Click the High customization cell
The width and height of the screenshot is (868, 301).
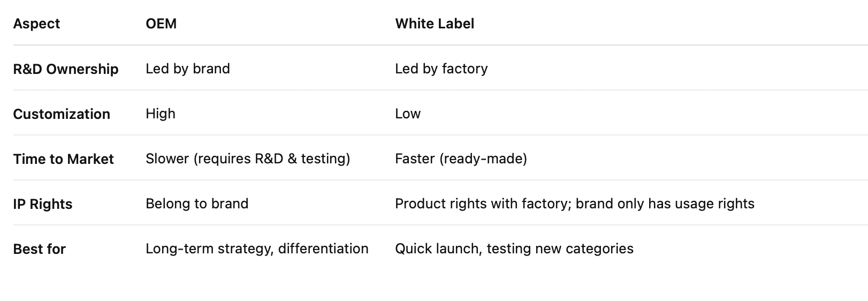[161, 114]
